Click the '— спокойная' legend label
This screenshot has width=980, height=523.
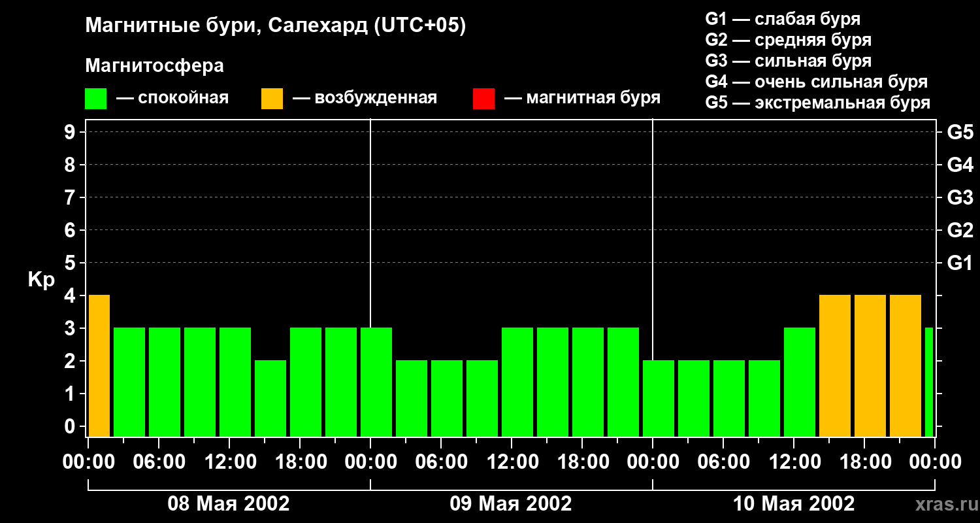point(172,98)
